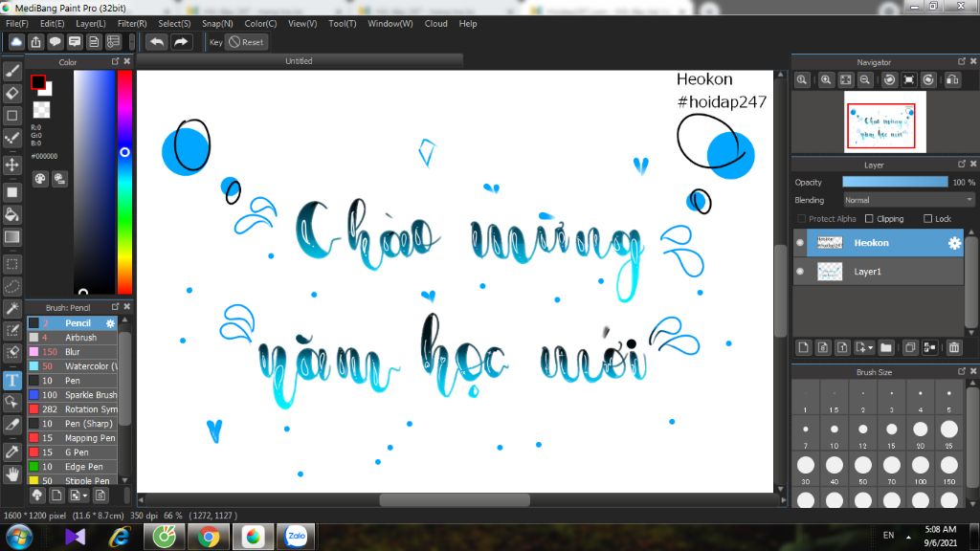Select the Bucket fill tool
The image size is (980, 551).
11,215
